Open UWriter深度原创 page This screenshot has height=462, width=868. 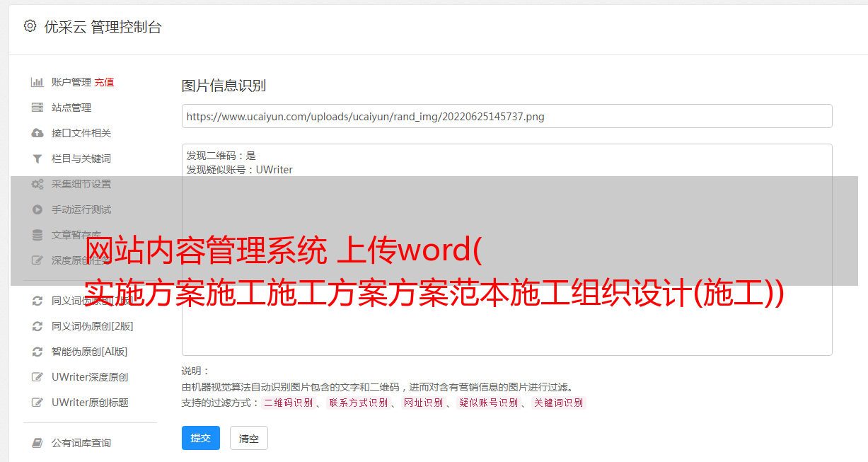(90, 377)
